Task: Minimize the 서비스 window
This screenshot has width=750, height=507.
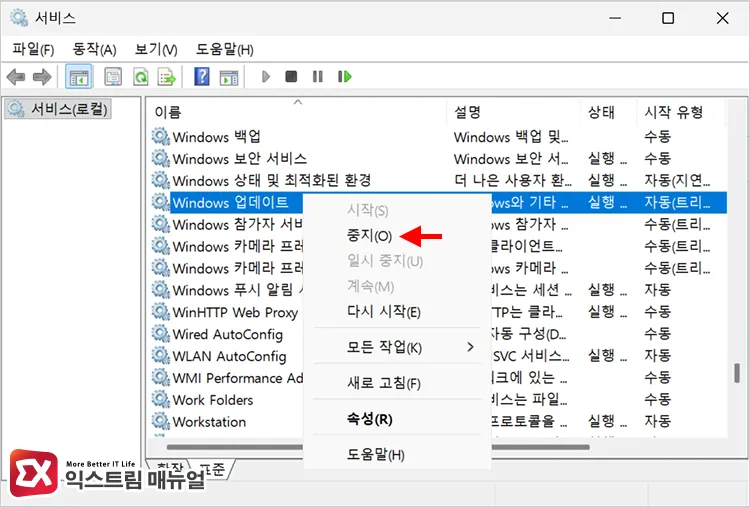Action: (615, 18)
